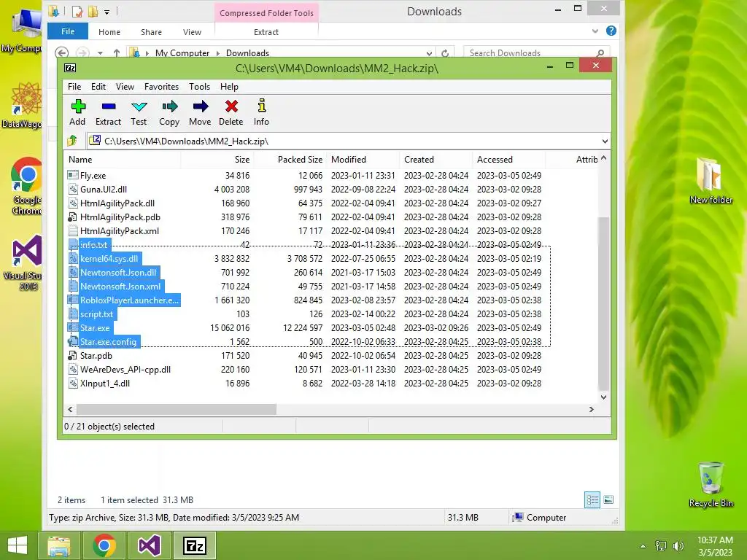Show hidden tray icons arrow

tap(643, 546)
